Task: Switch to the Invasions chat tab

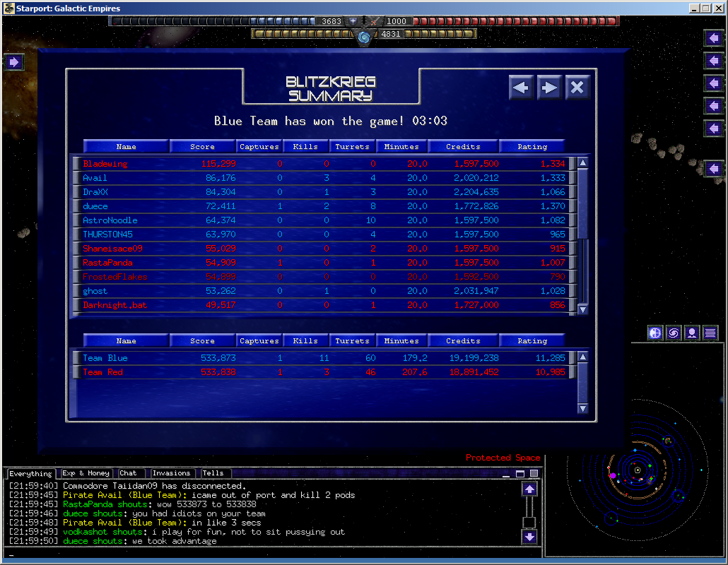Action: (x=172, y=473)
